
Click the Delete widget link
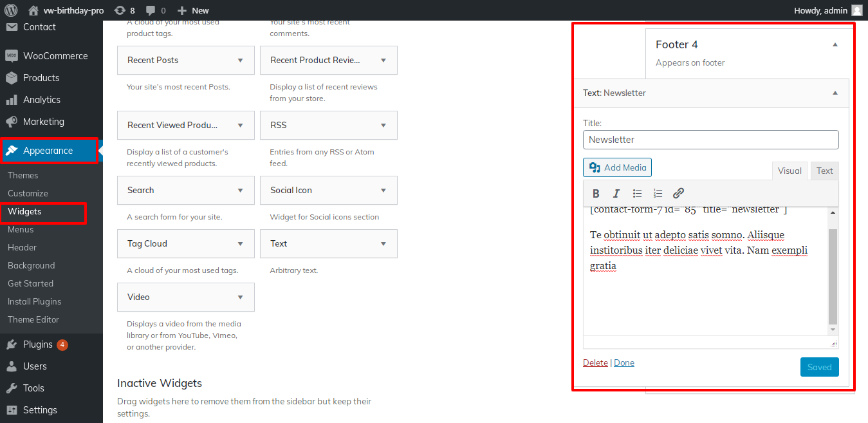tap(595, 362)
